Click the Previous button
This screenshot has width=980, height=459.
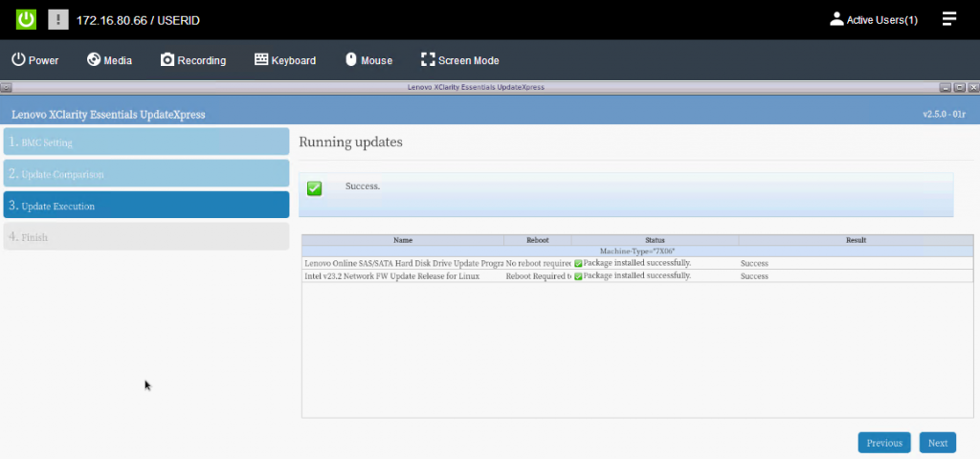(884, 443)
